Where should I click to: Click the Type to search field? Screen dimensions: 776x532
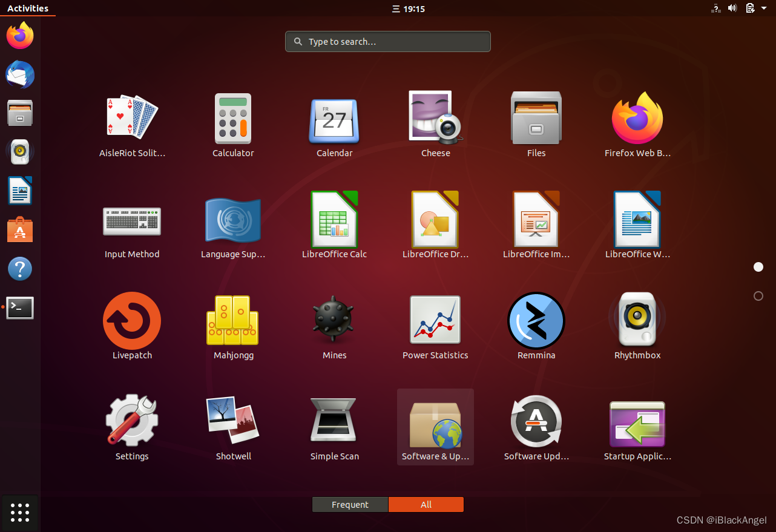point(388,42)
